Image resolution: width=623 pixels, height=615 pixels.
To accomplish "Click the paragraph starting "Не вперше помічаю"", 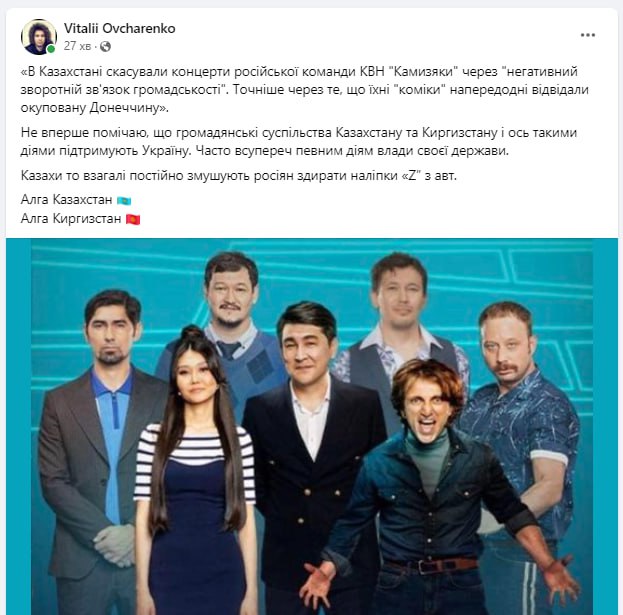I will click(x=299, y=142).
